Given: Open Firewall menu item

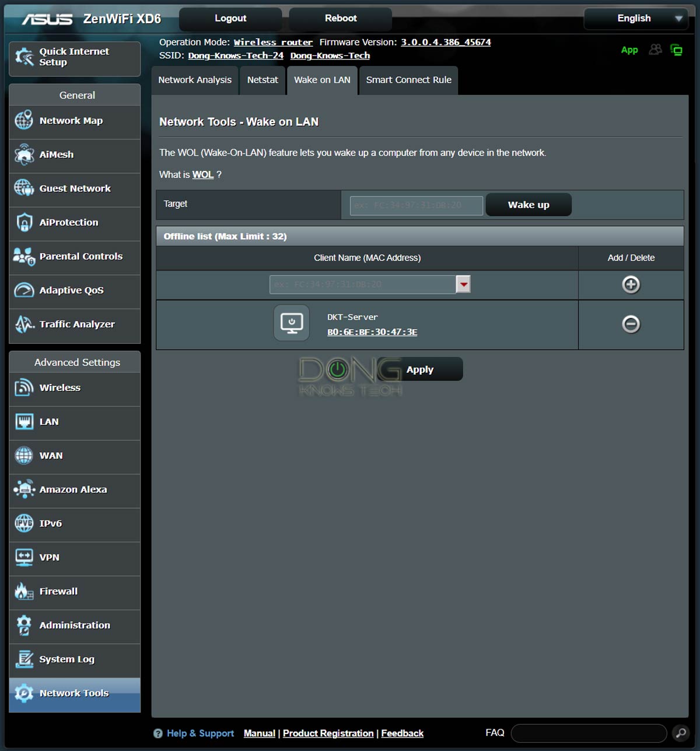Looking at the screenshot, I should click(75, 592).
